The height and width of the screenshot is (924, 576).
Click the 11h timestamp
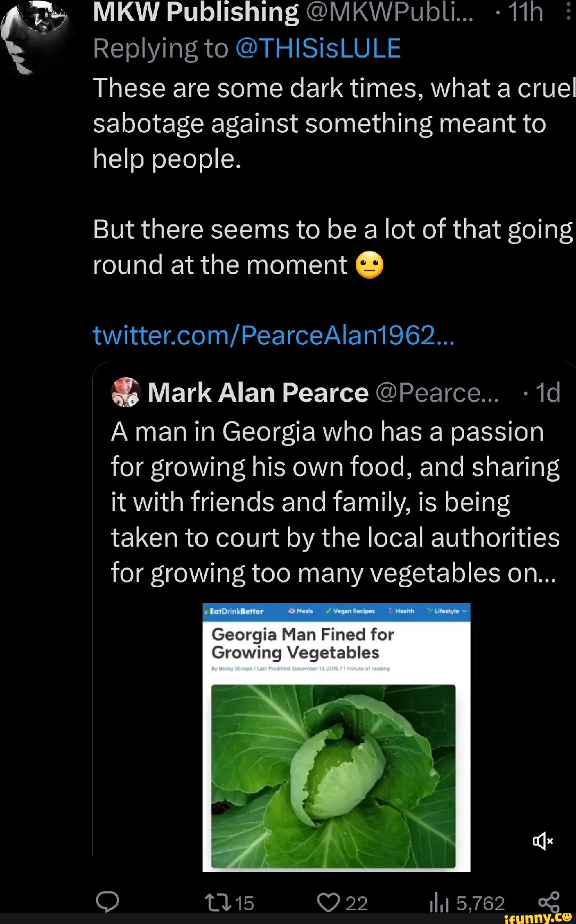pos(525,12)
